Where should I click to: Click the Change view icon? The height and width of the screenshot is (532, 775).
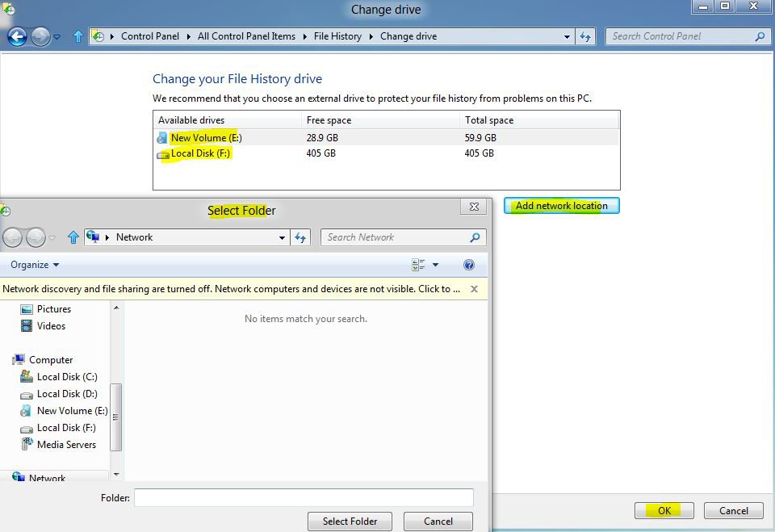[x=418, y=265]
